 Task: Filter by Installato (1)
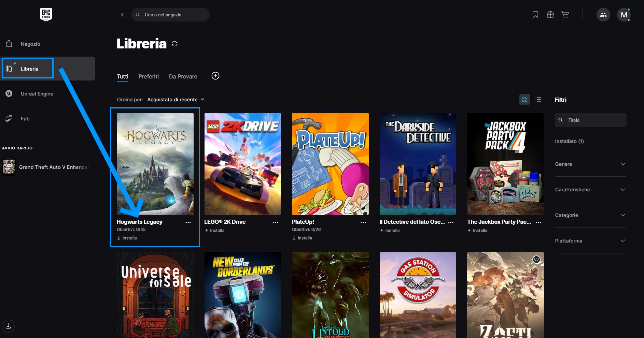tap(569, 141)
